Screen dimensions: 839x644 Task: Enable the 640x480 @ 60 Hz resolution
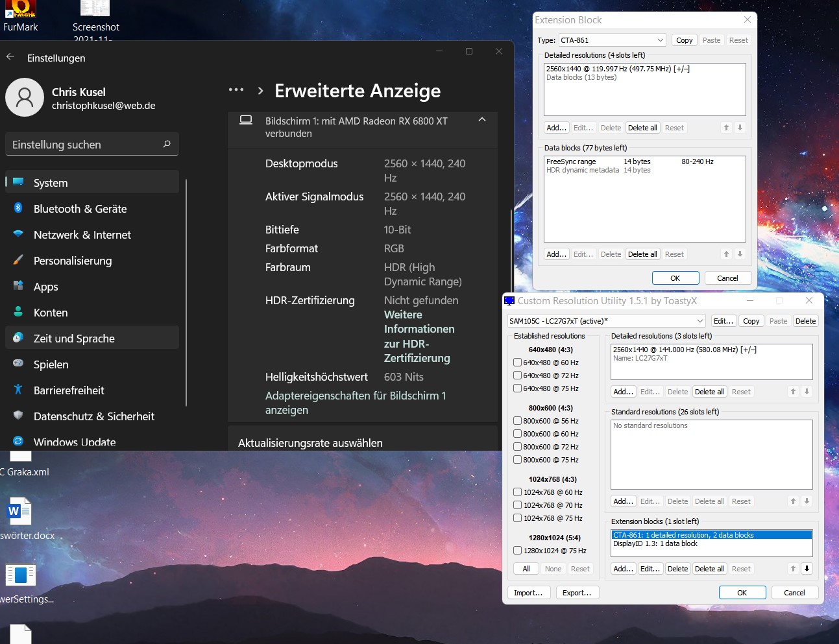click(x=517, y=363)
